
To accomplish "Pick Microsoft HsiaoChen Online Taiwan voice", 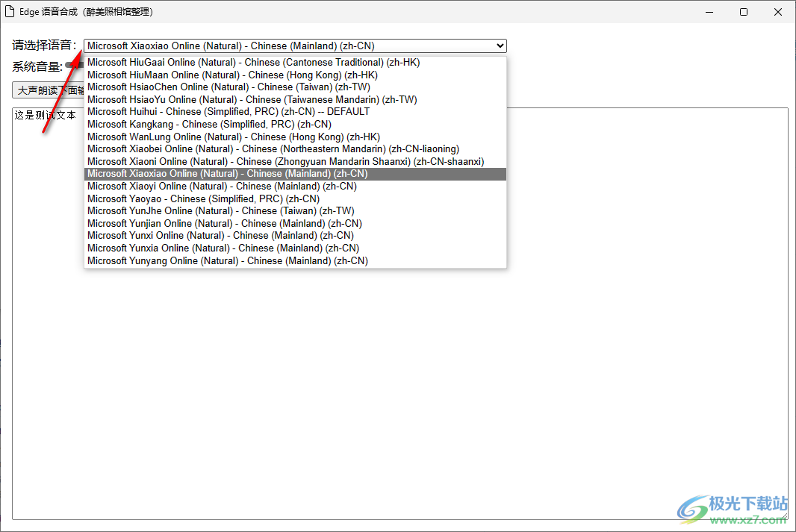I will click(x=295, y=87).
